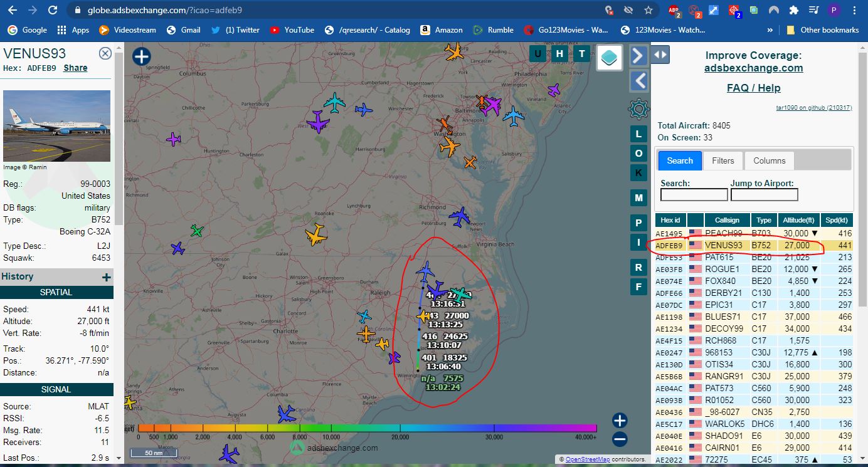
Task: Toggle the M map option
Action: (638, 197)
